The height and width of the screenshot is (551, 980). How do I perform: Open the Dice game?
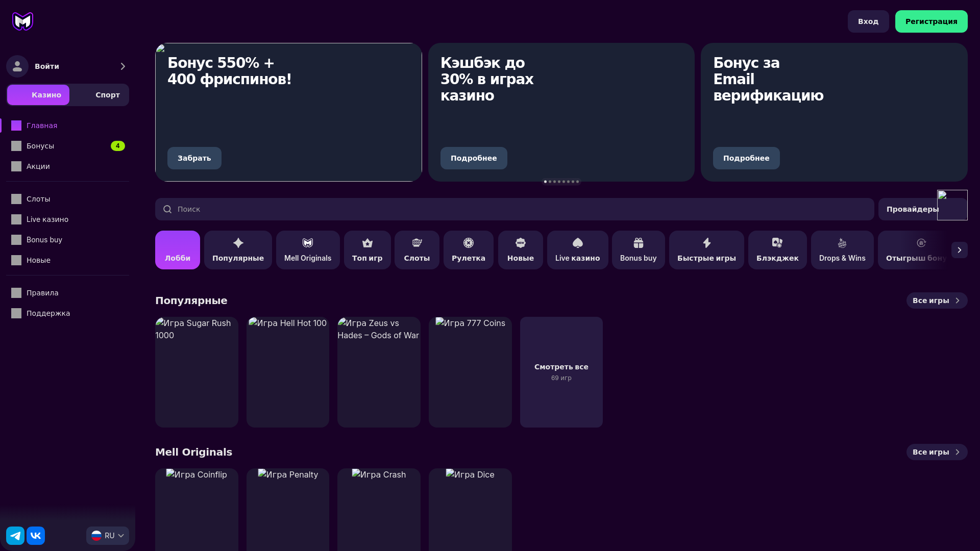470,510
